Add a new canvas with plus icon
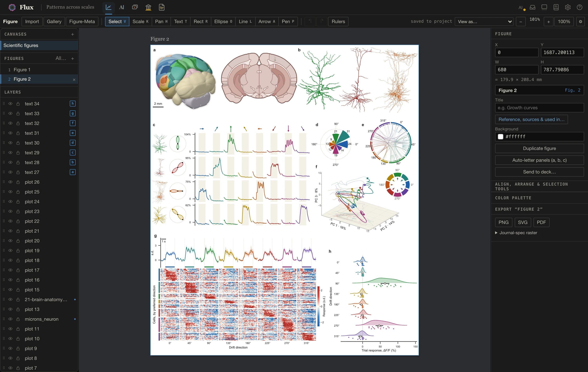This screenshot has width=588, height=372. pyautogui.click(x=73, y=34)
